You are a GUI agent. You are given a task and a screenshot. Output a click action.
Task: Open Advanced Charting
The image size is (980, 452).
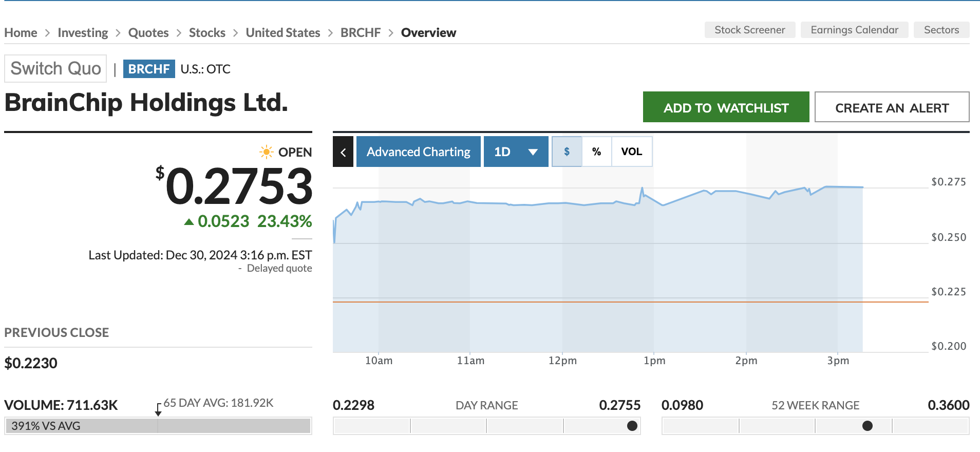pos(418,152)
